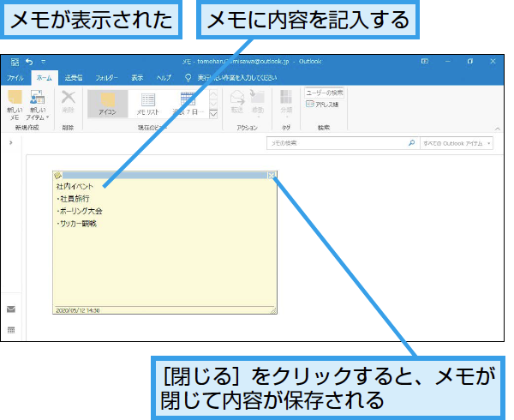Open the ファイル tab
The image size is (514, 420).
[x=15, y=78]
